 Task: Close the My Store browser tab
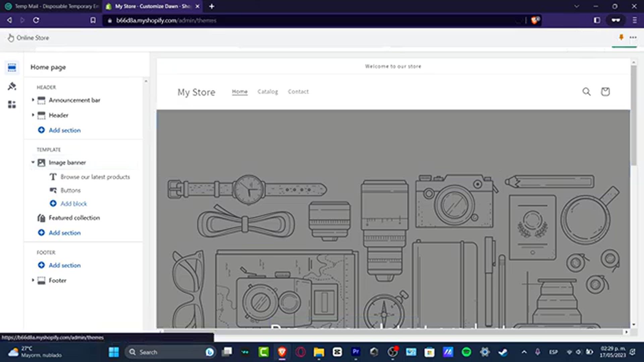click(x=197, y=6)
